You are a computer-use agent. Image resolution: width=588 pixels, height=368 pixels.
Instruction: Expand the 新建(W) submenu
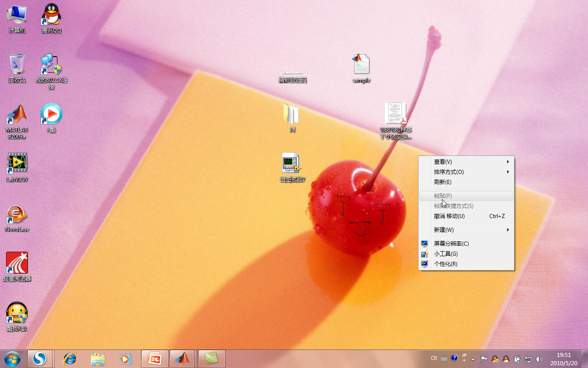coord(466,230)
